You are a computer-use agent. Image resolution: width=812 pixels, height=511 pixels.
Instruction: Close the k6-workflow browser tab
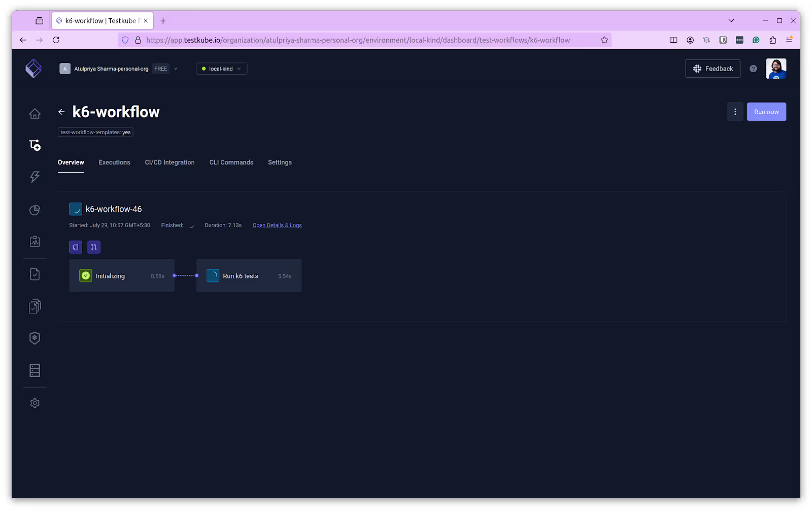click(146, 21)
